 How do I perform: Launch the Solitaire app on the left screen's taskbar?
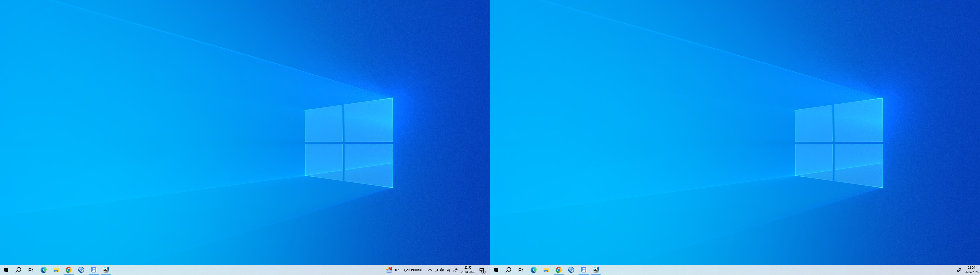point(106,270)
